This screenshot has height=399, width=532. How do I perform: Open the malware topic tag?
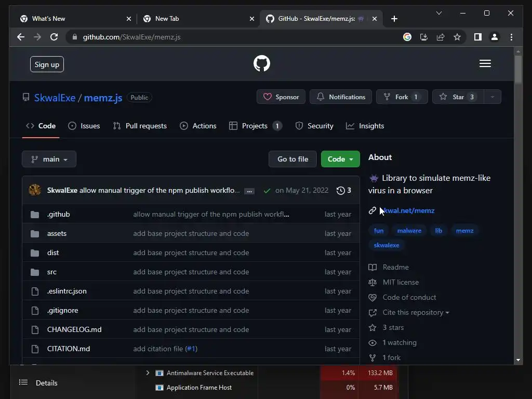click(x=409, y=231)
